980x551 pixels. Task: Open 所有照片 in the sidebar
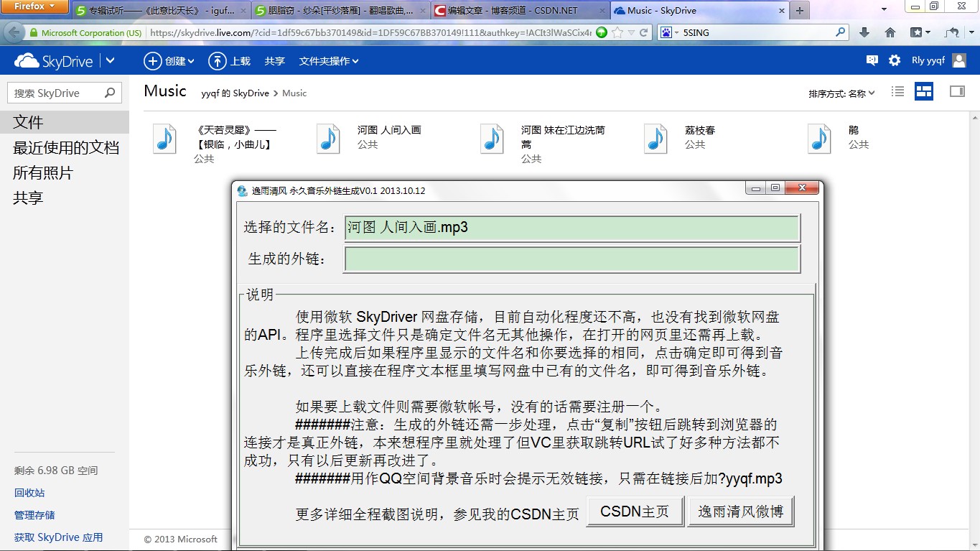click(x=43, y=173)
